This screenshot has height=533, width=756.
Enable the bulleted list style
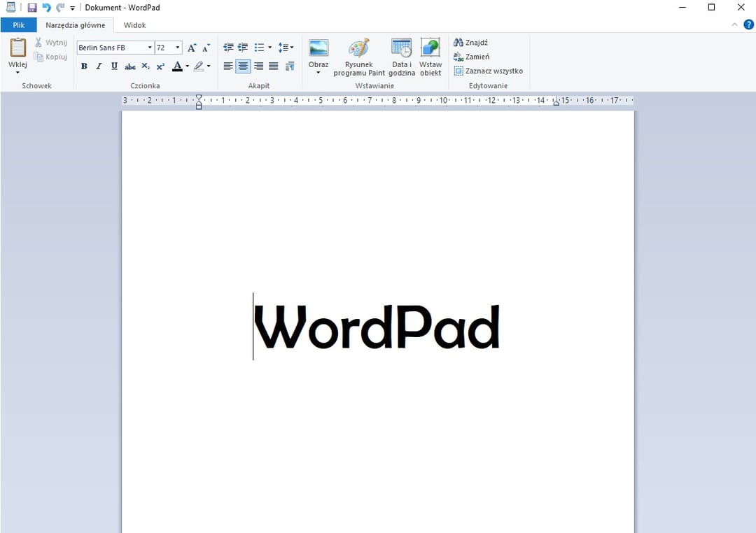258,48
